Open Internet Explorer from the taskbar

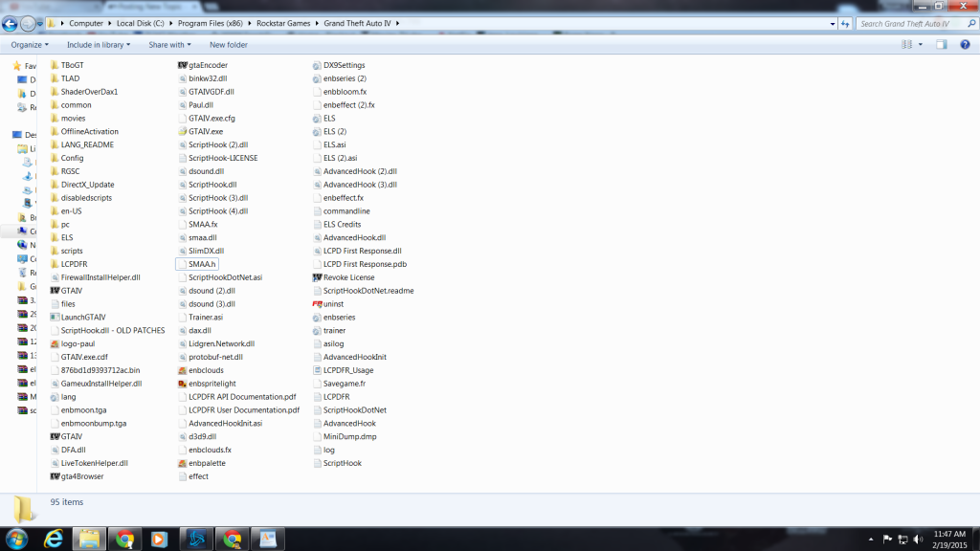point(52,539)
